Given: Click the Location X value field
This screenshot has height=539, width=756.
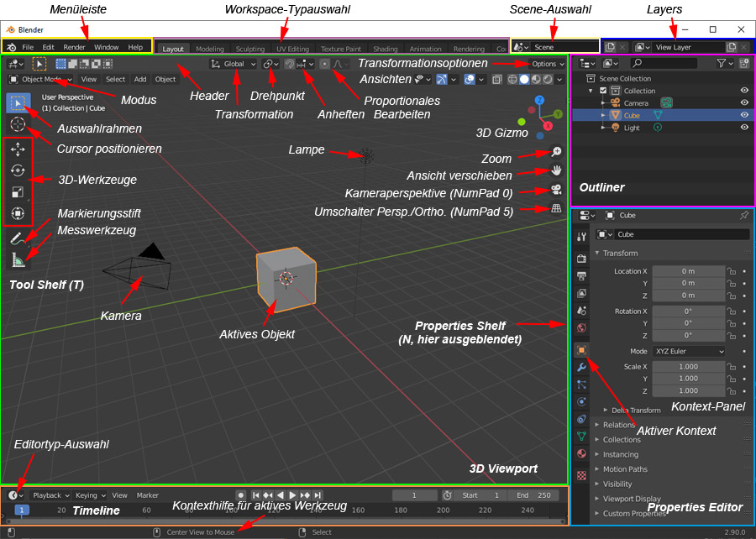Looking at the screenshot, I should [688, 271].
